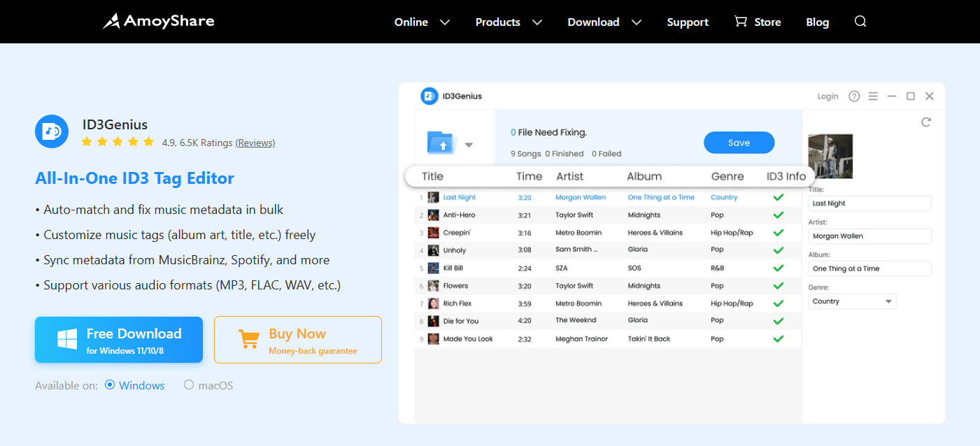
Task: Click the cart icon on Buy Now
Action: point(248,340)
